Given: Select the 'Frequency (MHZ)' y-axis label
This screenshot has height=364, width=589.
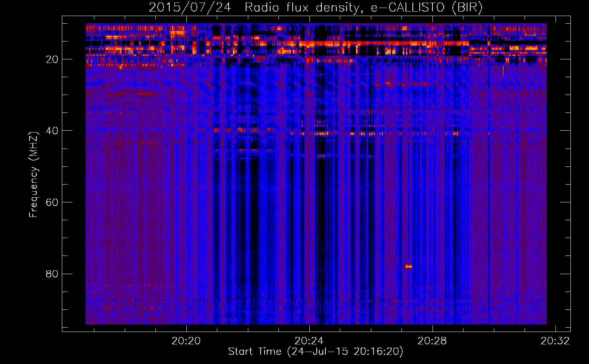Looking at the screenshot, I should click(33, 175).
